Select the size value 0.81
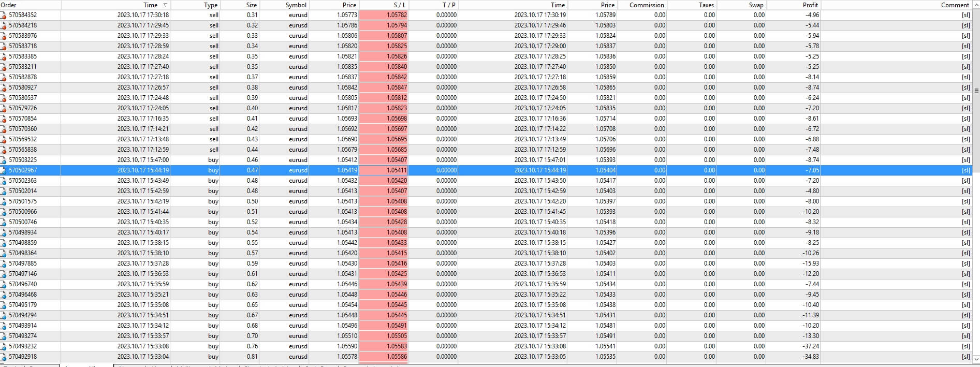The image size is (980, 367). (252, 357)
